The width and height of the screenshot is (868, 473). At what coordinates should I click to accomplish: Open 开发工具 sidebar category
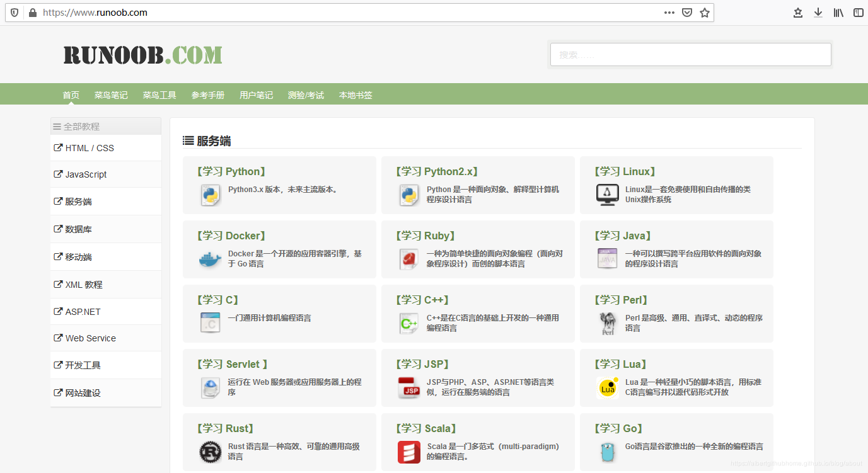coord(106,365)
